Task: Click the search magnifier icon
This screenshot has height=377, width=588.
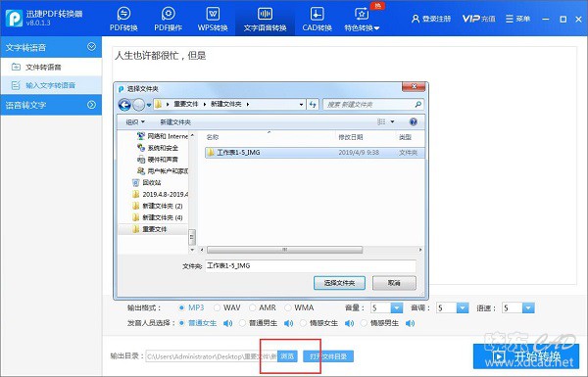Action: coord(418,104)
